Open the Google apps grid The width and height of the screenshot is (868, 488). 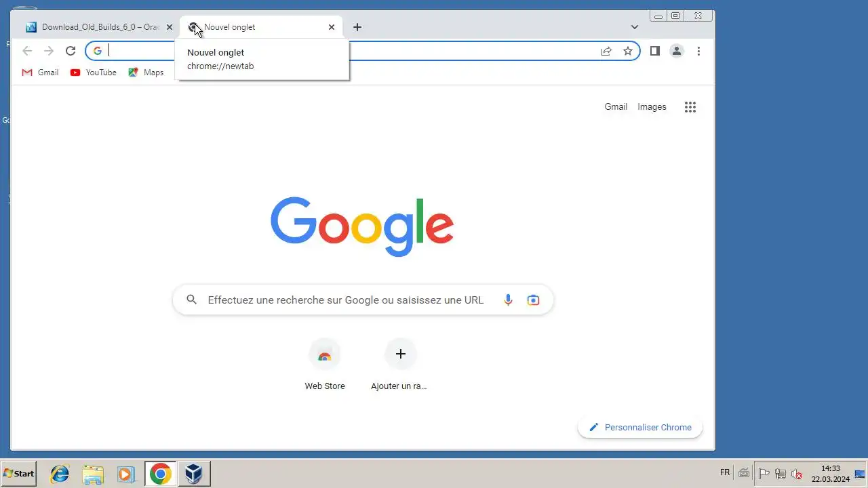690,107
